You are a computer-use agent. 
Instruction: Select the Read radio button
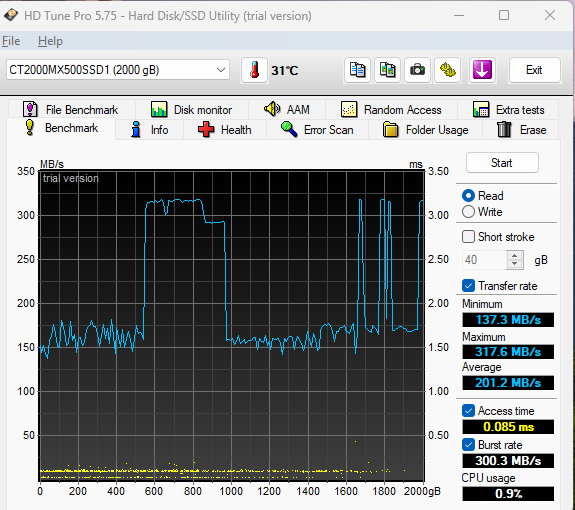coord(468,195)
